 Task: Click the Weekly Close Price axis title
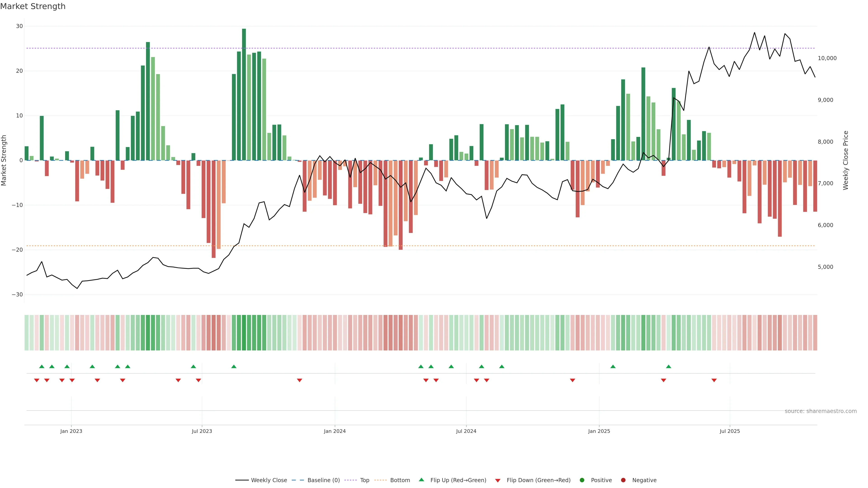click(846, 160)
